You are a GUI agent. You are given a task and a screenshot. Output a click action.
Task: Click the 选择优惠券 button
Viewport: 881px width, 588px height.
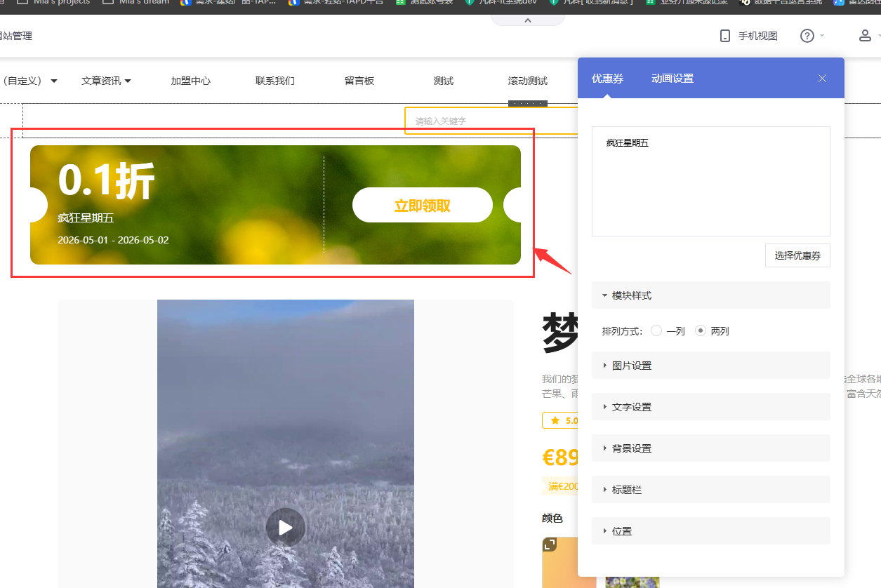tap(797, 255)
